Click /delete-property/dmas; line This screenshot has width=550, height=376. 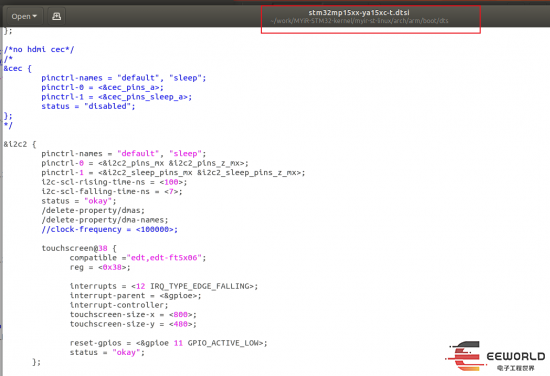coord(93,210)
